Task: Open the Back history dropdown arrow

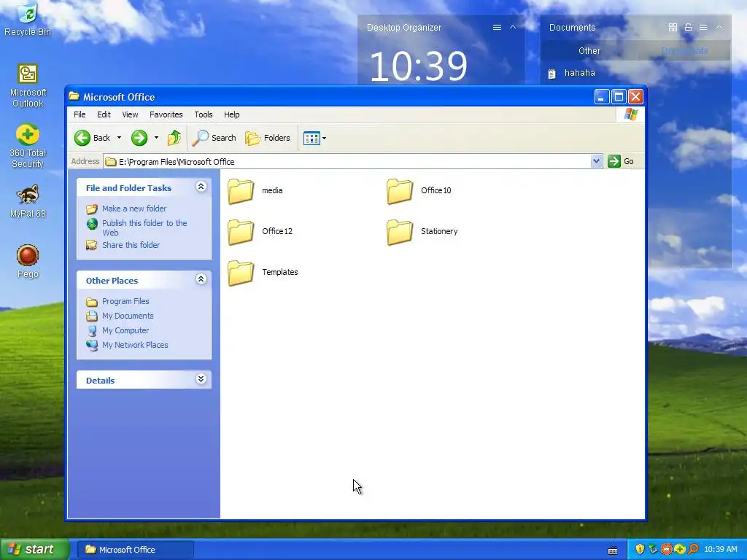Action: click(119, 138)
